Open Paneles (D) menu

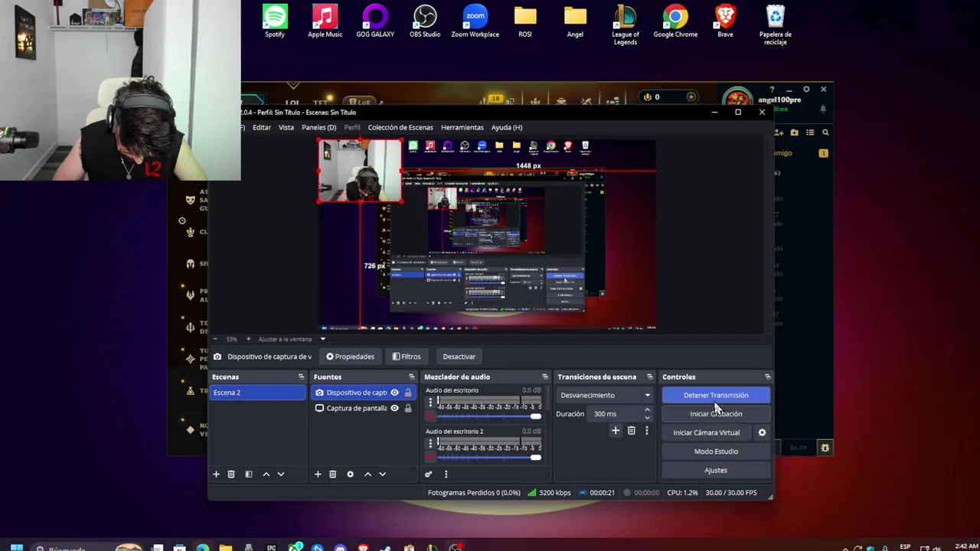[318, 128]
